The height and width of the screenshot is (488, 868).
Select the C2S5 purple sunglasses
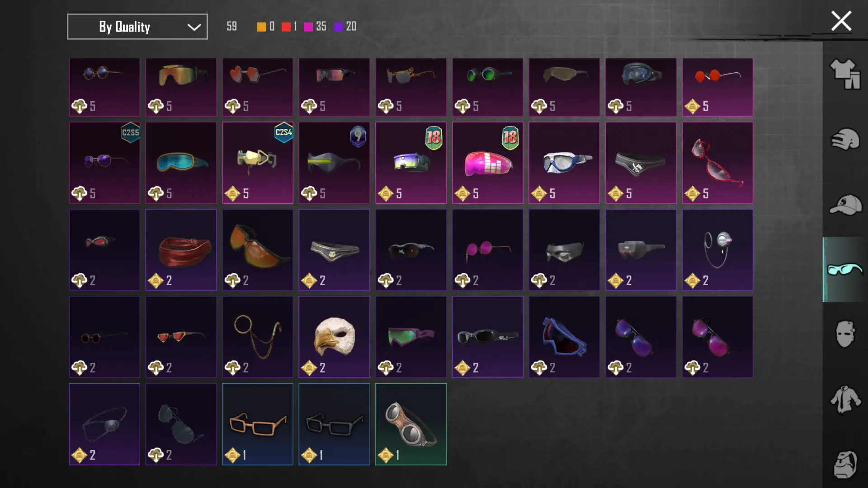[104, 163]
